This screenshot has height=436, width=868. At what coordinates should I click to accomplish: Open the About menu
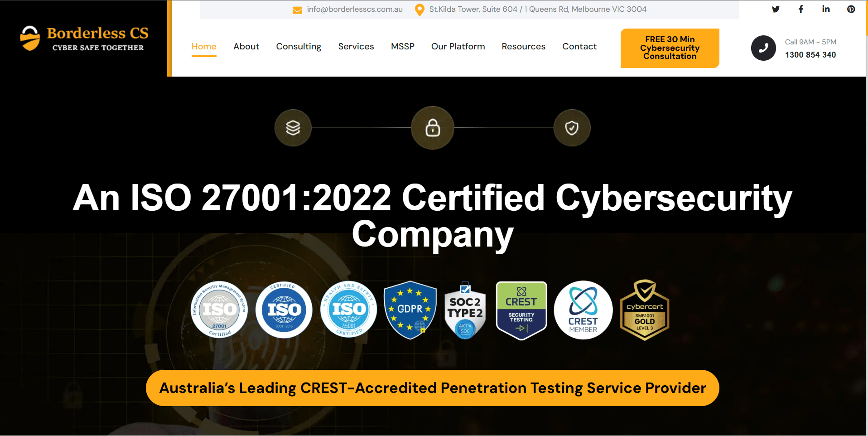246,47
